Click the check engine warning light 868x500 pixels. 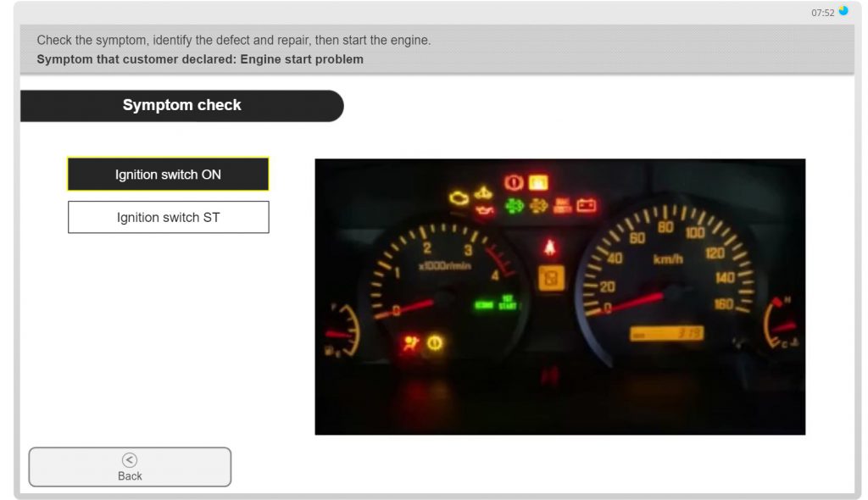pos(459,197)
